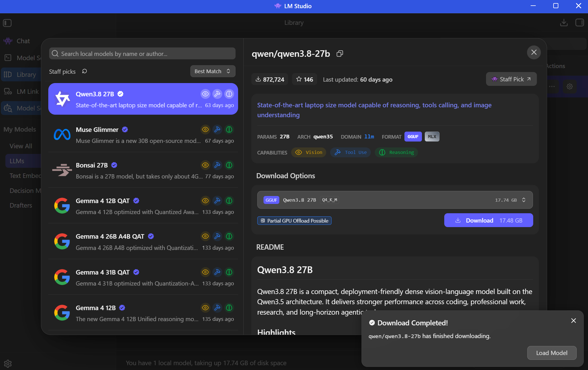Image resolution: width=588 pixels, height=370 pixels.
Task: Select the Qwen3.8 27B model row
Action: click(x=143, y=99)
